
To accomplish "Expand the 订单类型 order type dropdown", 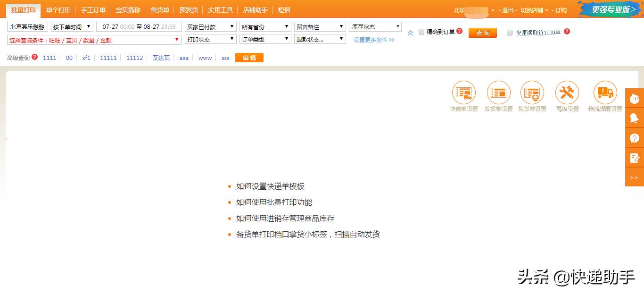I will pos(265,40).
